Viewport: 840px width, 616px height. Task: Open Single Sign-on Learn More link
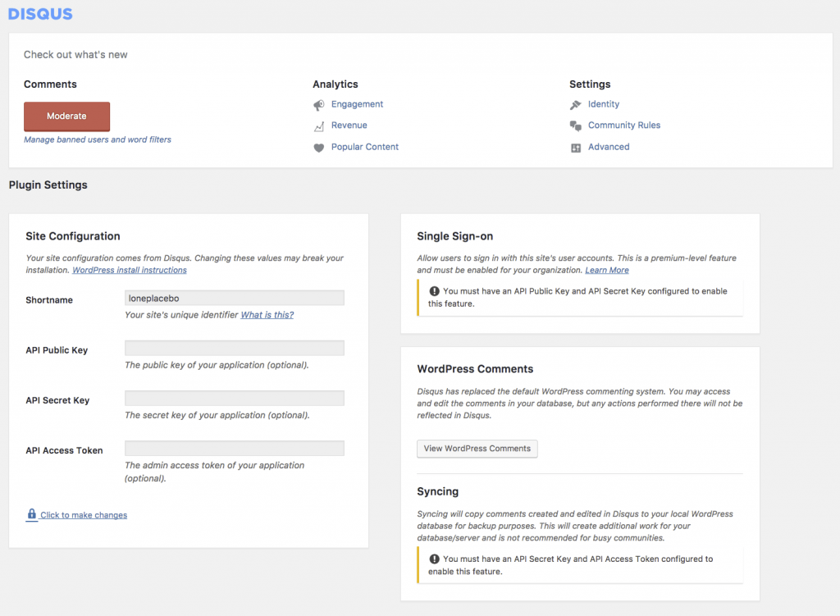coord(607,270)
